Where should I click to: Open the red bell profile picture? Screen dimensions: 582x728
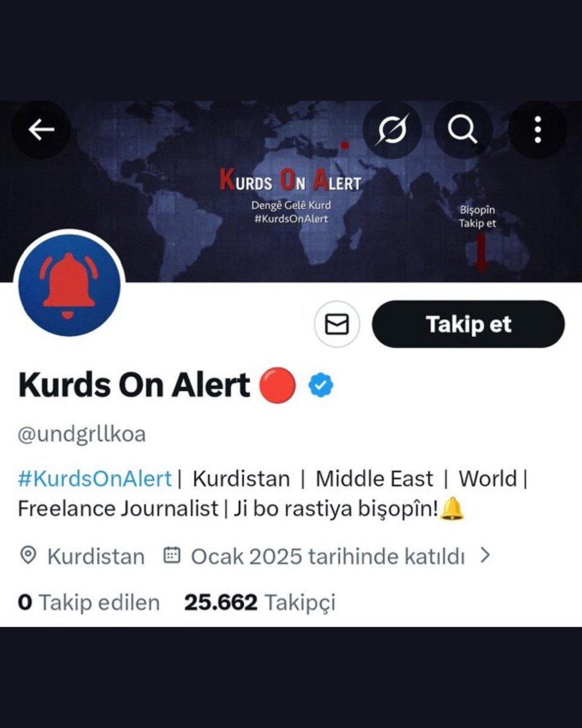point(70,285)
